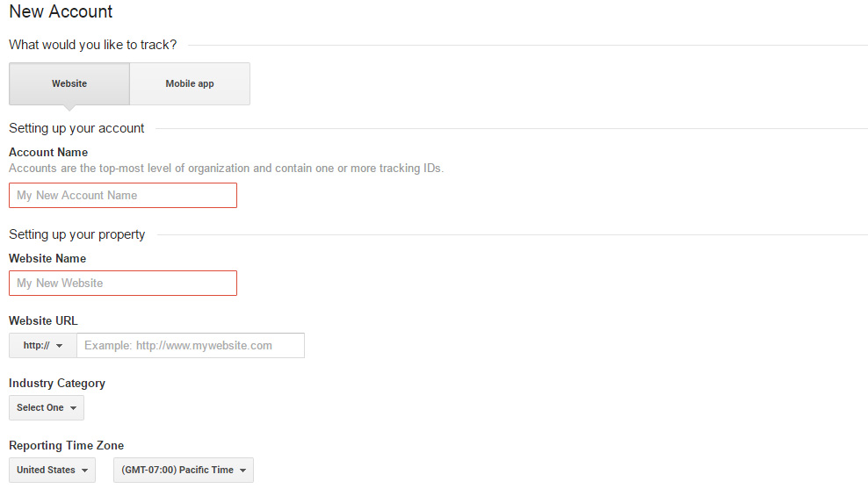The width and height of the screenshot is (868, 496).
Task: Click the New Account page heading
Action: [61, 12]
